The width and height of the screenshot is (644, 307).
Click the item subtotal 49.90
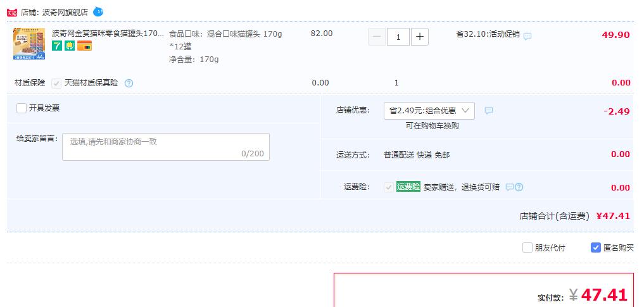tap(616, 35)
